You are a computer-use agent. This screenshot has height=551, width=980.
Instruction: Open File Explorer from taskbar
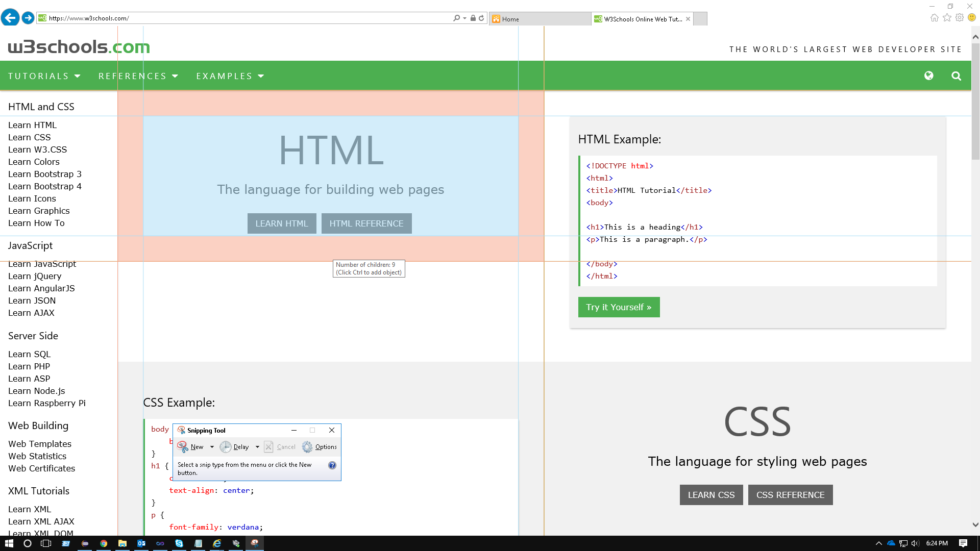(122, 543)
